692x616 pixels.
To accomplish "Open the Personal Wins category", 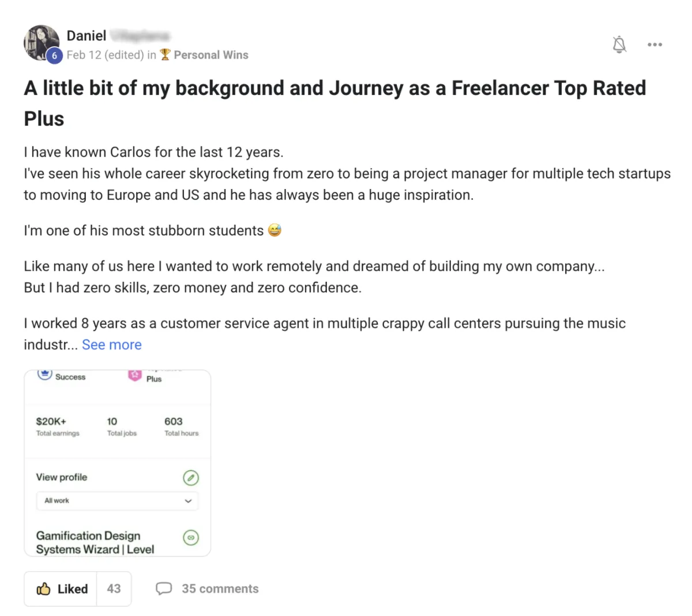I will 211,55.
